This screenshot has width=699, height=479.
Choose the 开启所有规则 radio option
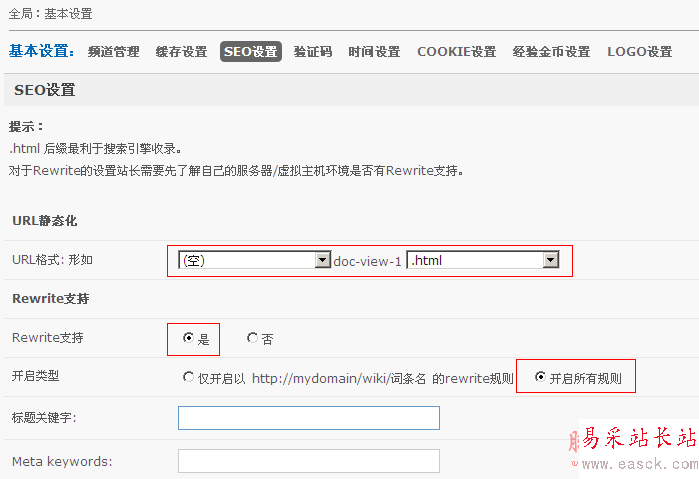click(540, 377)
